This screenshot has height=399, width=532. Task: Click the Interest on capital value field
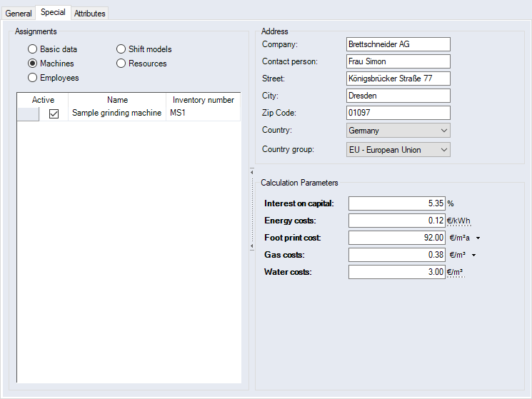(x=397, y=203)
